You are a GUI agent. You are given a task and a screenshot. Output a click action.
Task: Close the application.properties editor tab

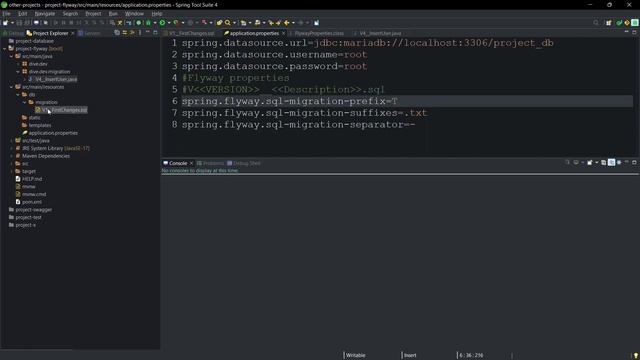(283, 33)
